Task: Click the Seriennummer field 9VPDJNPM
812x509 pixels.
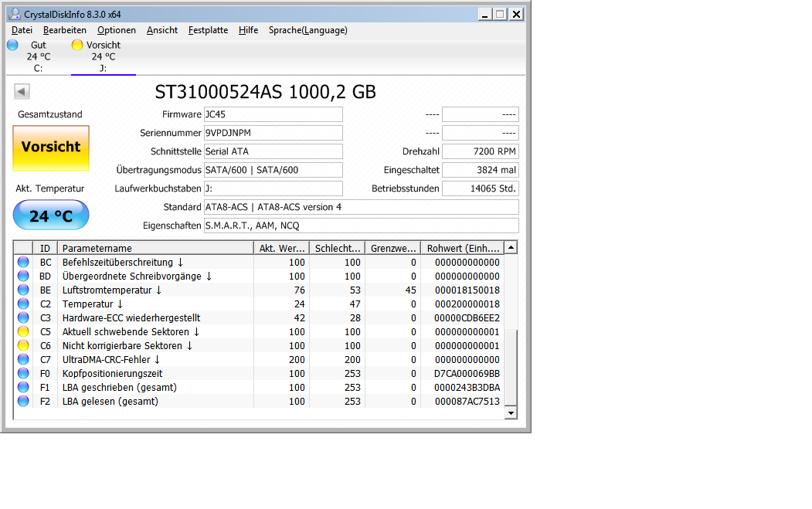Action: point(273,133)
